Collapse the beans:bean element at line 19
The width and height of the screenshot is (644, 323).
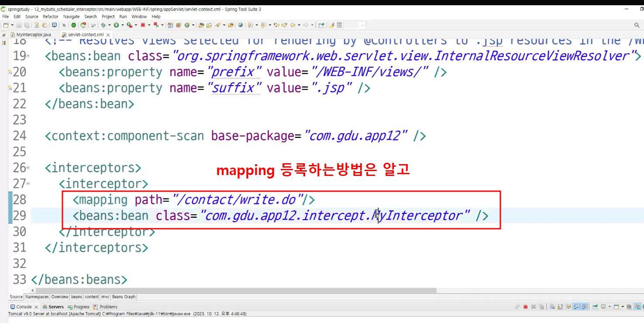click(x=28, y=56)
